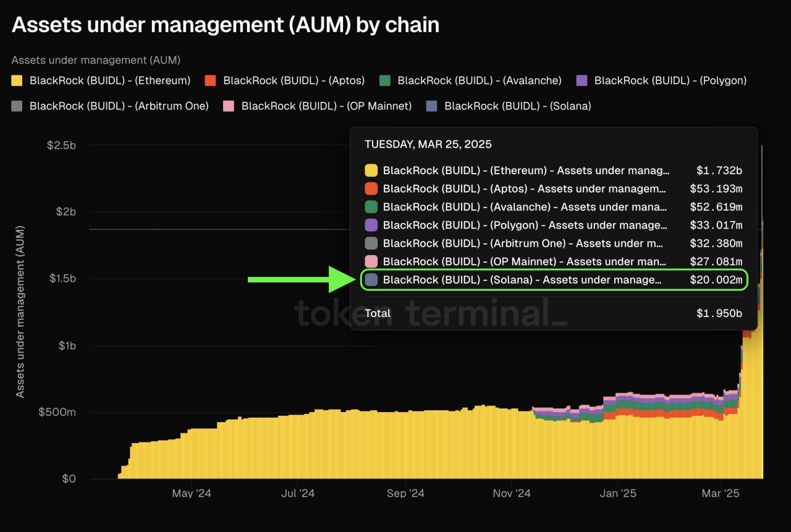Click the pink swatch in tooltip OP Mainnet row

pyautogui.click(x=371, y=262)
